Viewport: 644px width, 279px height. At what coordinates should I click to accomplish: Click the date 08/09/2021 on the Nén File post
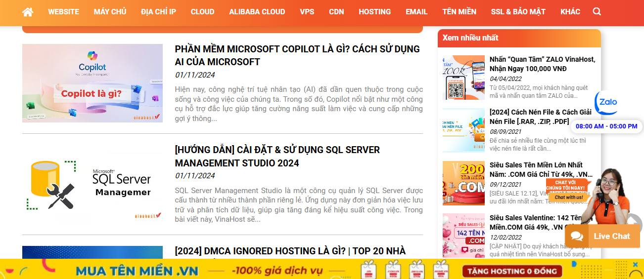pyautogui.click(x=506, y=131)
